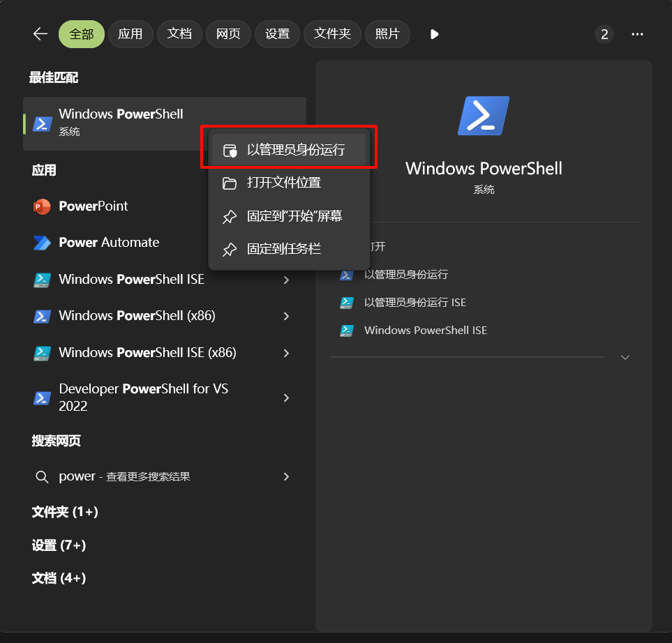Screen dimensions: 672x643
Task: Click the badge showing number 2
Action: (604, 34)
